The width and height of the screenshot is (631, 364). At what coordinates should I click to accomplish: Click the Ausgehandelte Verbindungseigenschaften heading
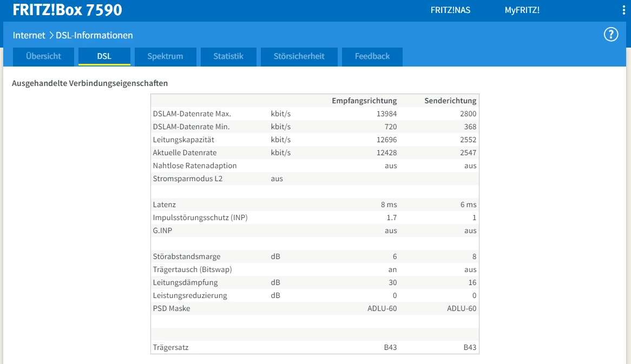[90, 83]
